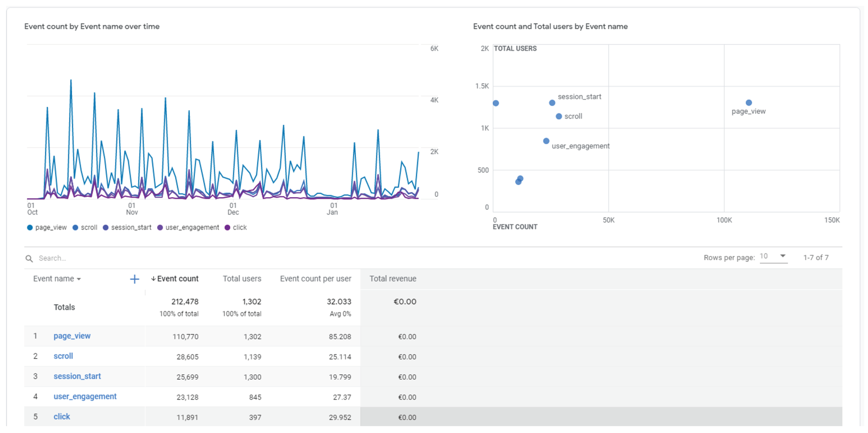
Task: Click the search magnifier icon
Action: point(29,259)
